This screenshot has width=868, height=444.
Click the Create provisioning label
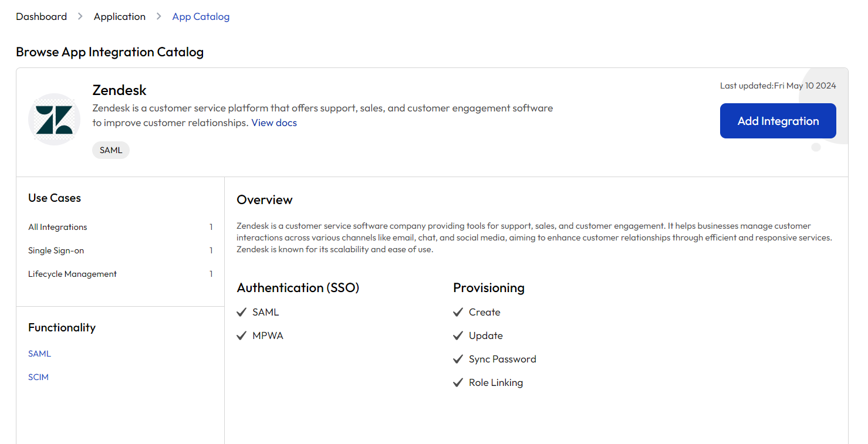point(485,313)
